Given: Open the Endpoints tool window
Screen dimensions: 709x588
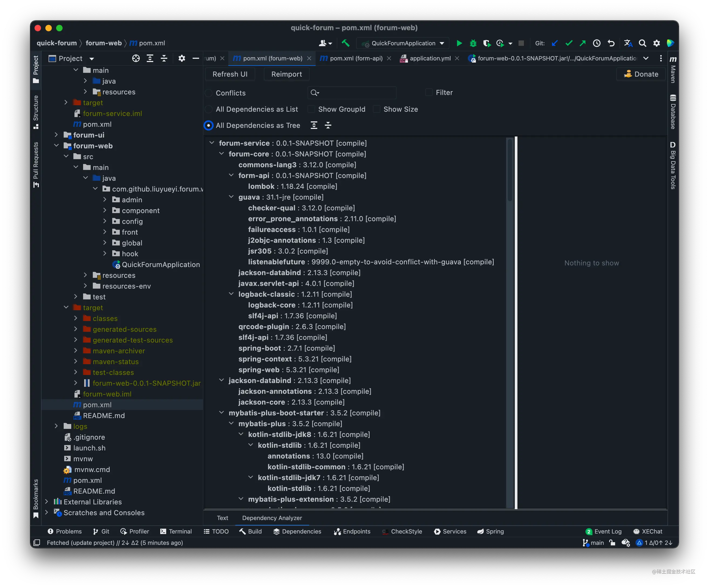Looking at the screenshot, I should 352,531.
